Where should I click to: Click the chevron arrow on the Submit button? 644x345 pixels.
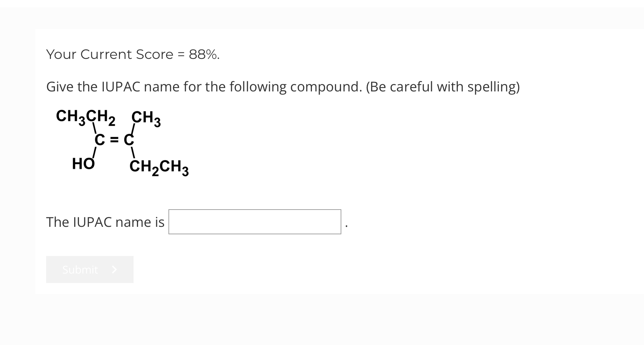click(114, 269)
